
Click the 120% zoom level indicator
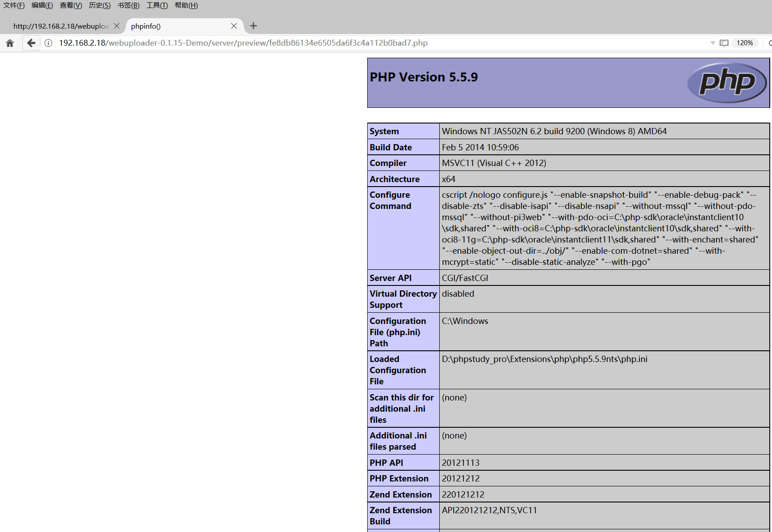click(x=745, y=43)
